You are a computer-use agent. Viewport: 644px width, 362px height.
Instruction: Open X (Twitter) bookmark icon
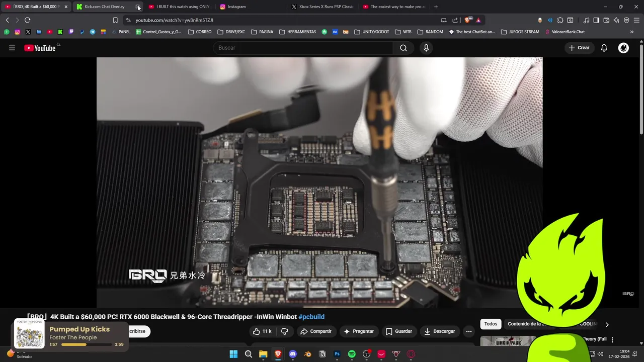pyautogui.click(x=28, y=32)
